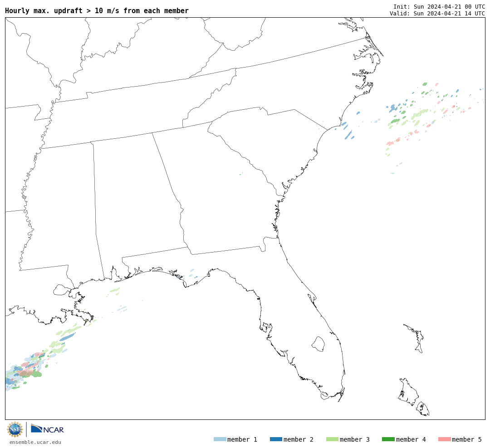Click the member 5 pink swatch
The image size is (490, 448).
[x=444, y=439]
